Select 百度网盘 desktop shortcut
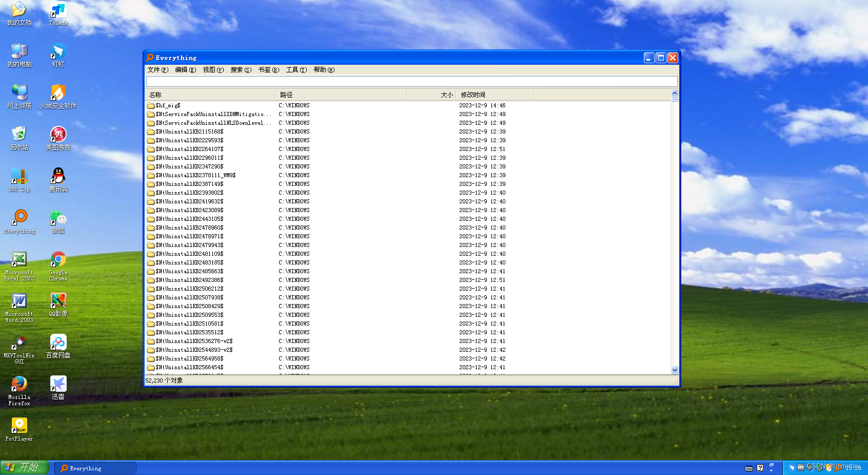 58,347
